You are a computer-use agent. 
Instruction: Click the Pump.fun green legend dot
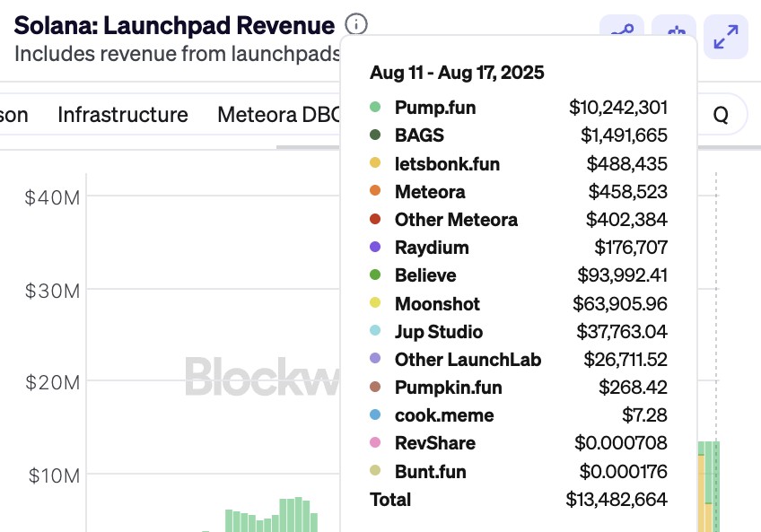tap(375, 107)
